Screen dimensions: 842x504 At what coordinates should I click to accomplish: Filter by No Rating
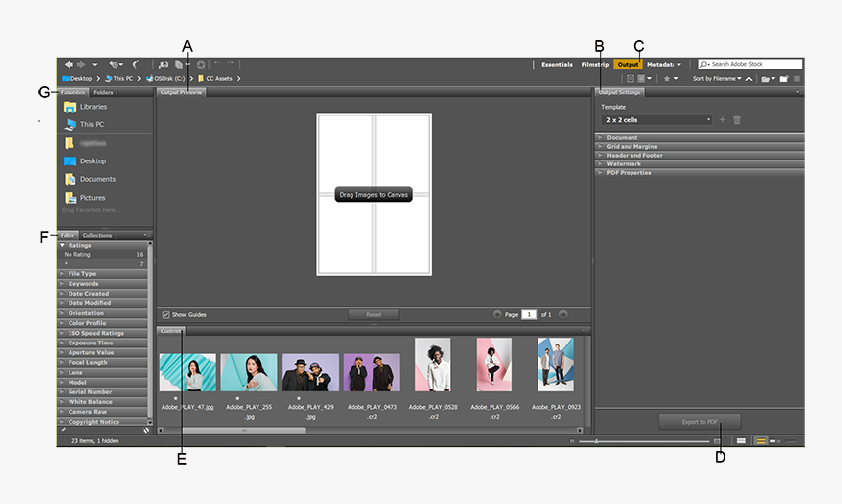pyautogui.click(x=103, y=255)
